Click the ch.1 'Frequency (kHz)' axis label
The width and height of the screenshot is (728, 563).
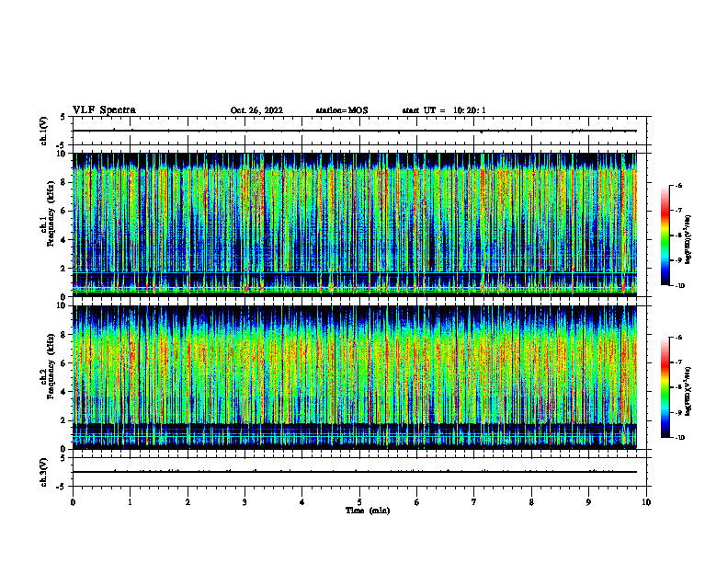(51, 212)
